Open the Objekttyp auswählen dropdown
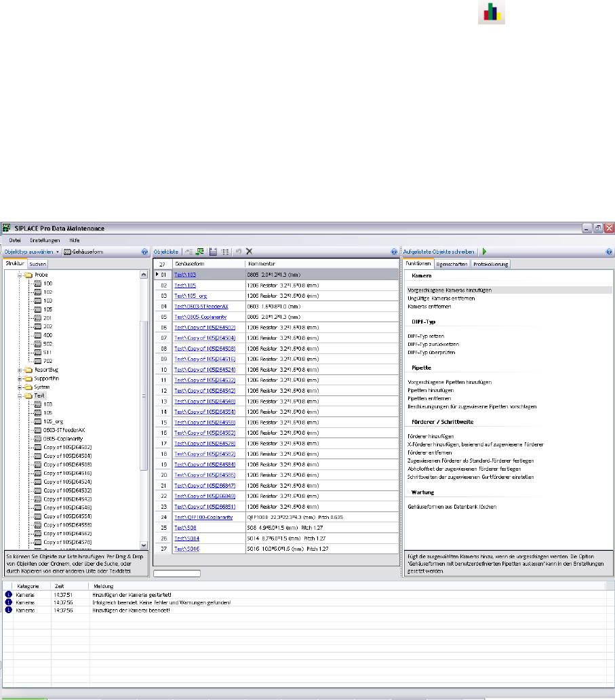 point(32,252)
